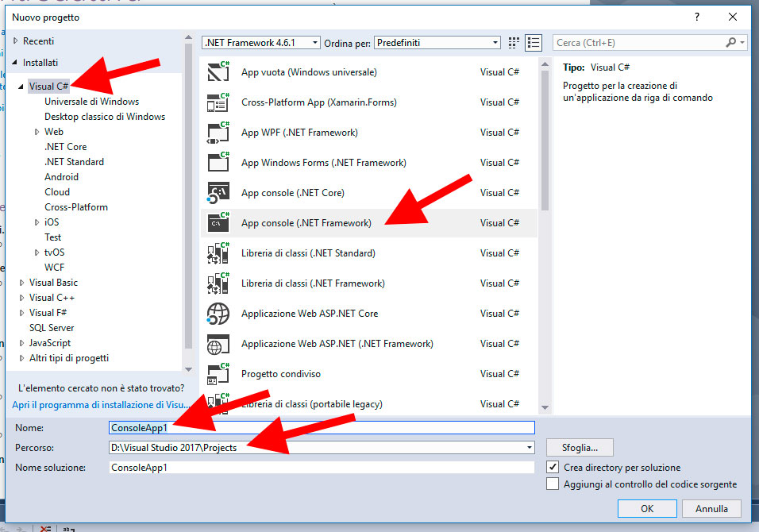
Task: Select the SQL Server category
Action: [52, 328]
